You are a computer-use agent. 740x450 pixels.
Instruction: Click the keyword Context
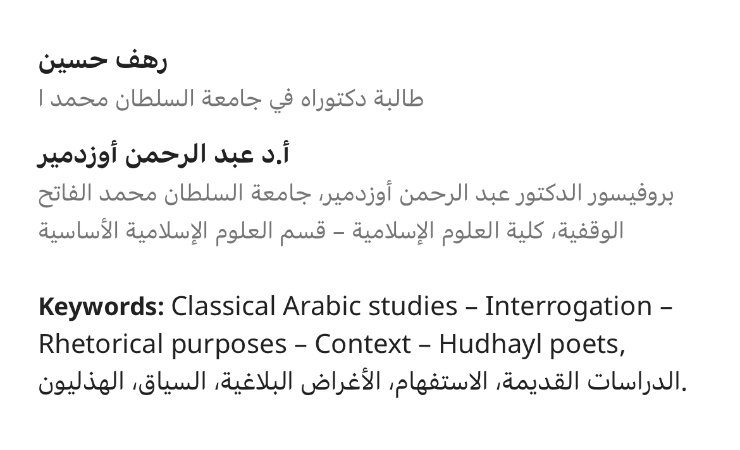(x=362, y=344)
